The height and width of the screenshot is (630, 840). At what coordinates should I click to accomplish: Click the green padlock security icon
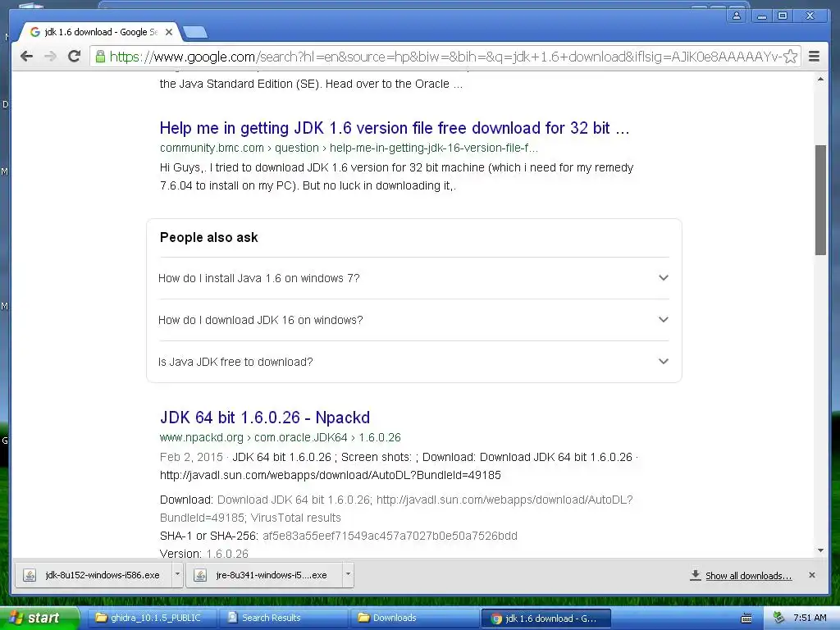100,57
